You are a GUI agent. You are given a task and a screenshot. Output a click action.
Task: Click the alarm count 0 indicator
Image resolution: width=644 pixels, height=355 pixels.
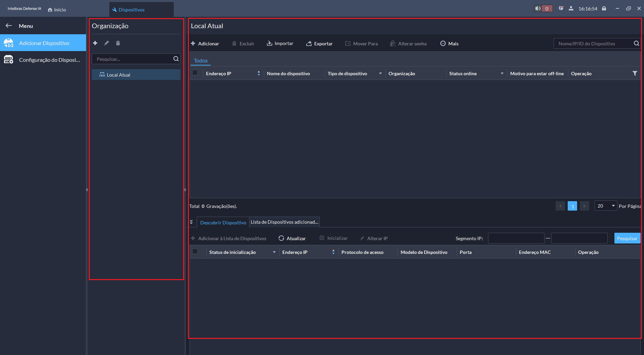(547, 8)
